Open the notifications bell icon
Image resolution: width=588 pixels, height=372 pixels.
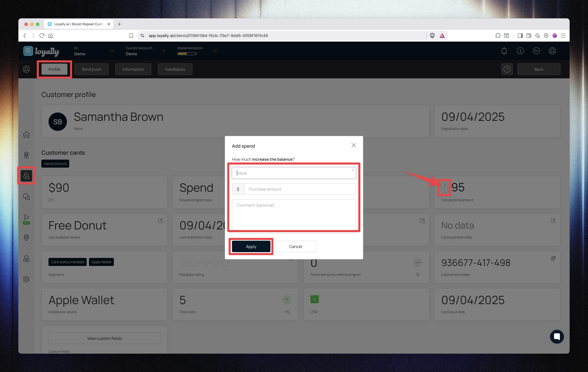pos(504,51)
